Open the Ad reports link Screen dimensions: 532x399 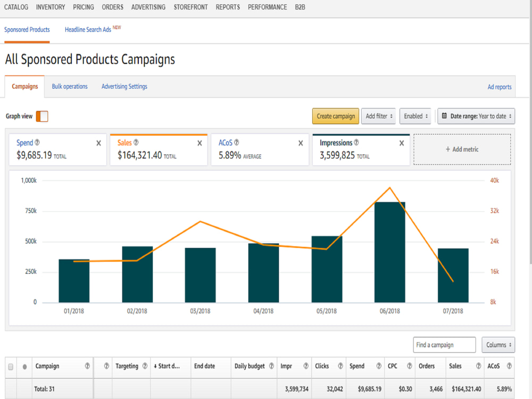[500, 87]
